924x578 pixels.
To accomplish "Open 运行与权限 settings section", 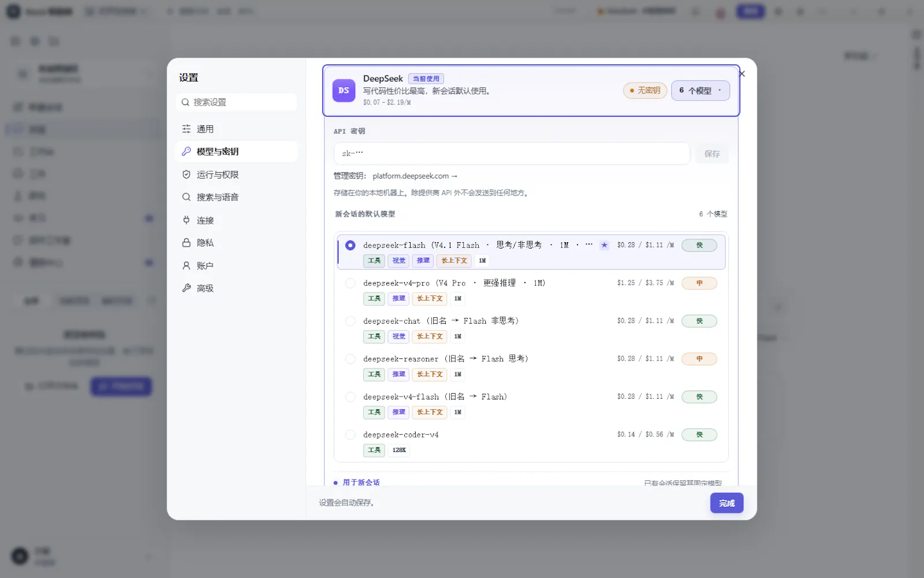I will (237, 175).
